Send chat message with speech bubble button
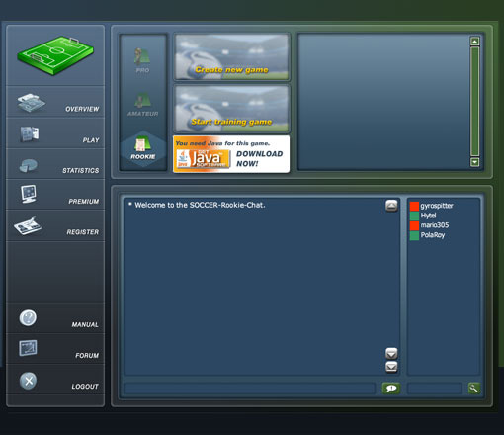Screen dimensions: 504x435 pyautogui.click(x=391, y=389)
